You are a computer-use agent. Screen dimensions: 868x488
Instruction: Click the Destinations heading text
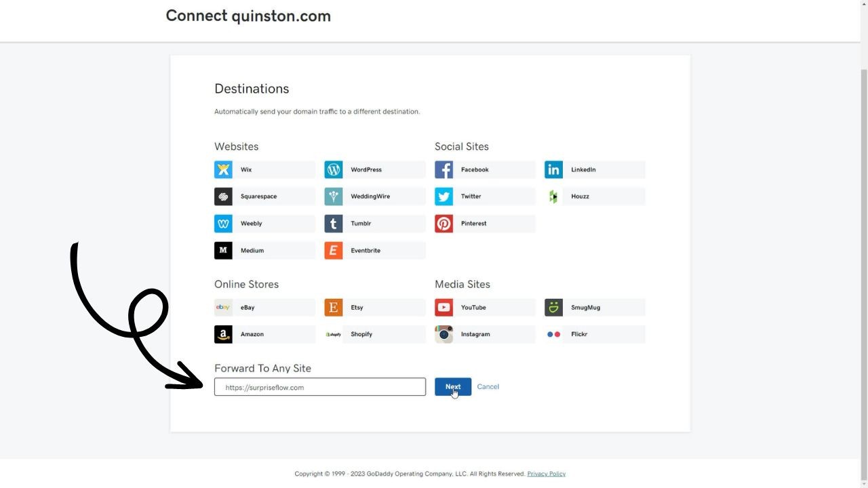coord(252,89)
